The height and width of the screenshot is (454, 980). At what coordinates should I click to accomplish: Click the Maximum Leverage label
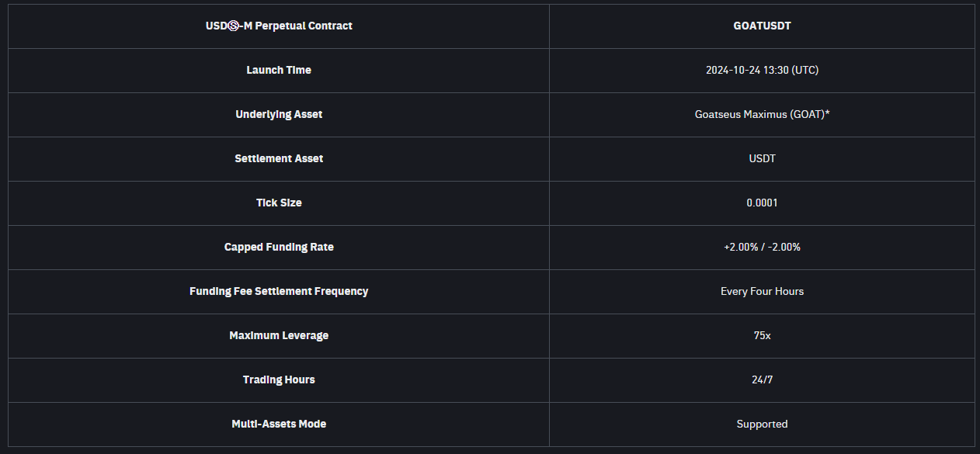click(x=279, y=335)
